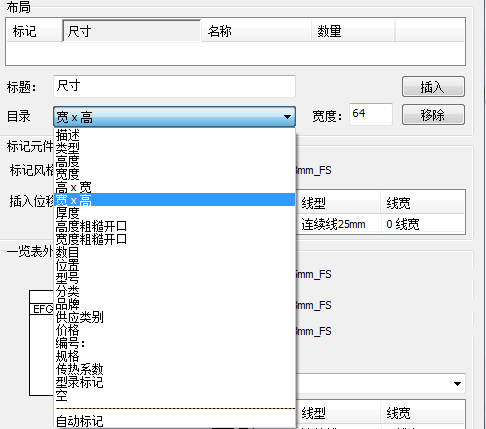Choose the 空 entry in the list
Screen dimensions: 486x429
tap(174, 395)
